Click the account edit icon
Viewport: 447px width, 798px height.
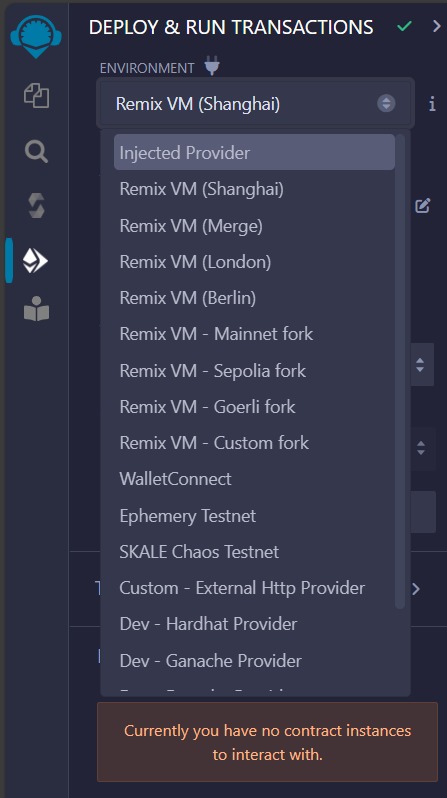click(x=423, y=206)
